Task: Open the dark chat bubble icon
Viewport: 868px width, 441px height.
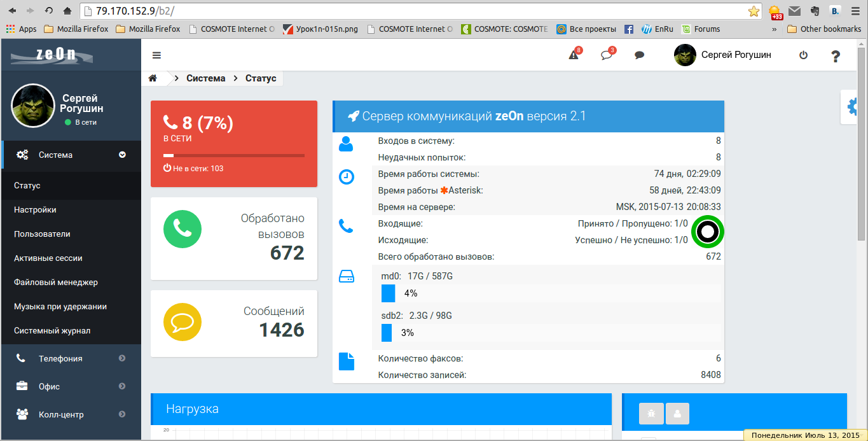Action: [x=640, y=55]
